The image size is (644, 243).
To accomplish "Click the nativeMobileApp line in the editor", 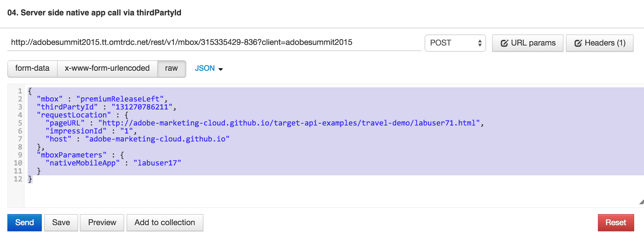I will (x=113, y=163).
